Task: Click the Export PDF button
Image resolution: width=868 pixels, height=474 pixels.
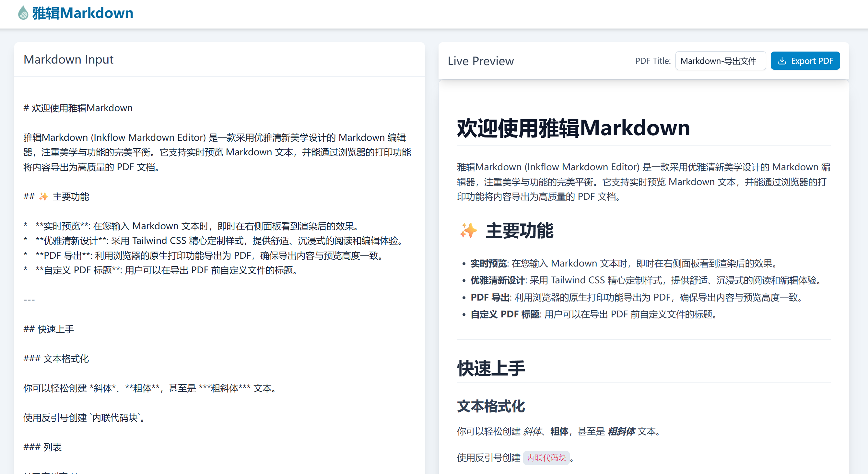Action: pyautogui.click(x=805, y=61)
